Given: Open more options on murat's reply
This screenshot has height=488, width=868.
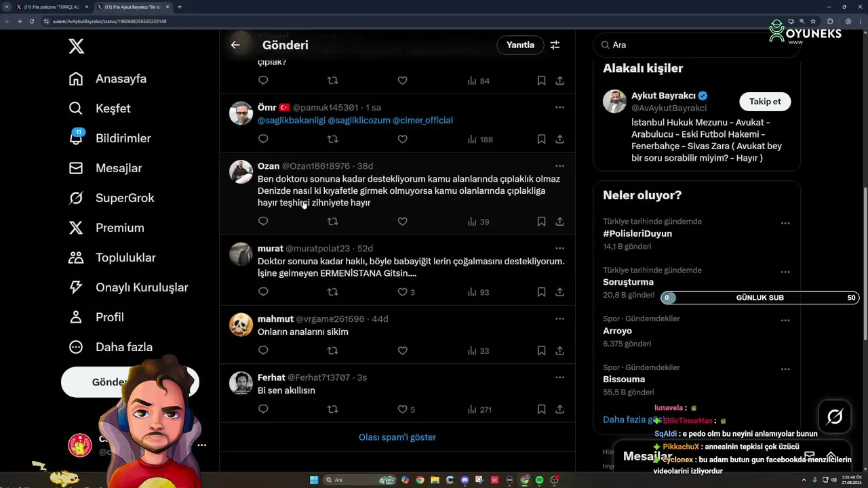Looking at the screenshot, I should (559, 248).
